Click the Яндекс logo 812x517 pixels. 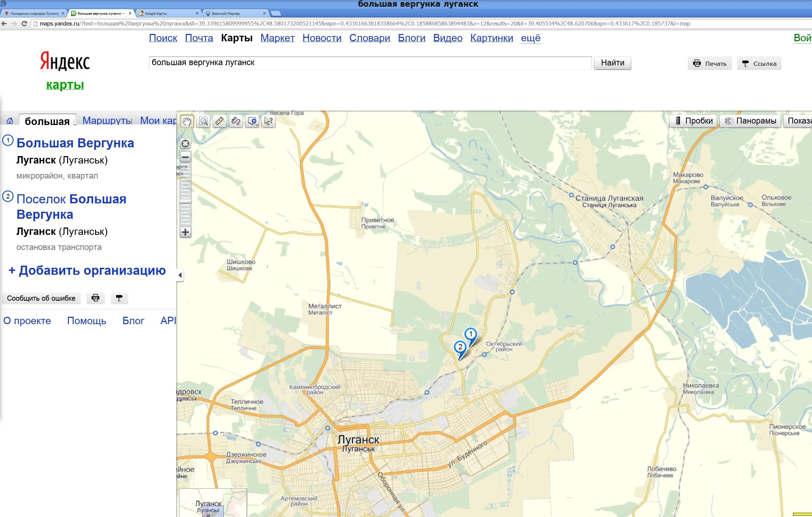(x=65, y=61)
